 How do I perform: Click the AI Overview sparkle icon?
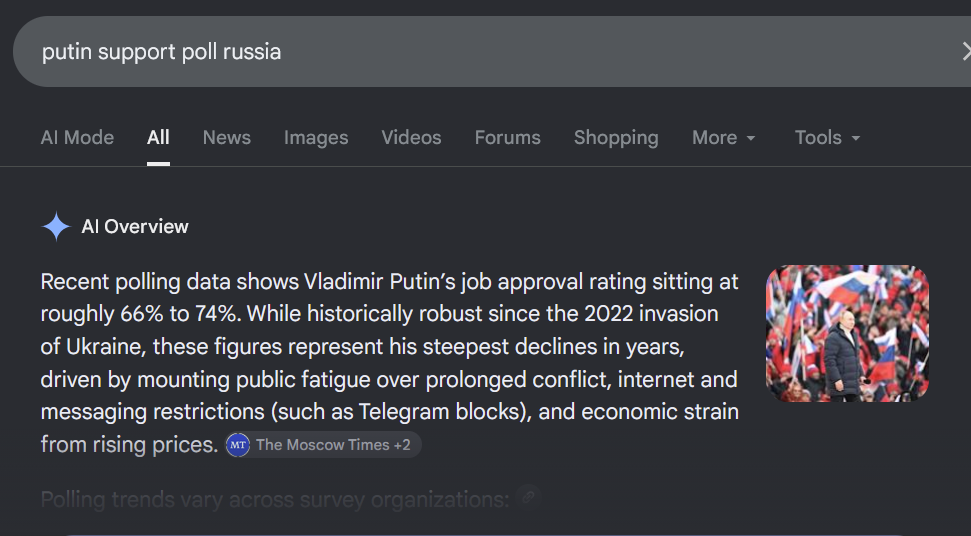coord(56,227)
